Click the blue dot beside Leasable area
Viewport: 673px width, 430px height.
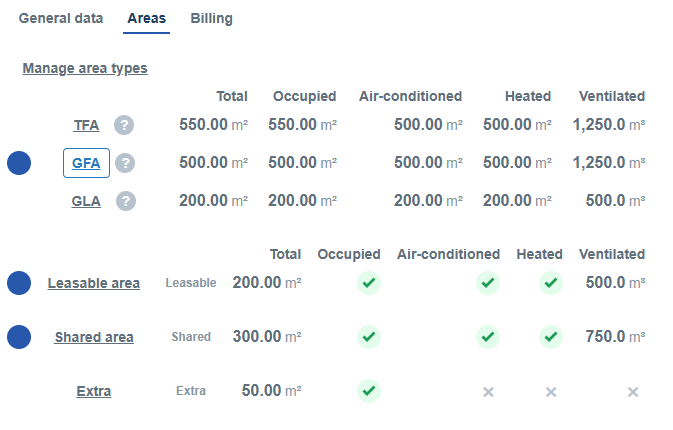pyautogui.click(x=19, y=283)
